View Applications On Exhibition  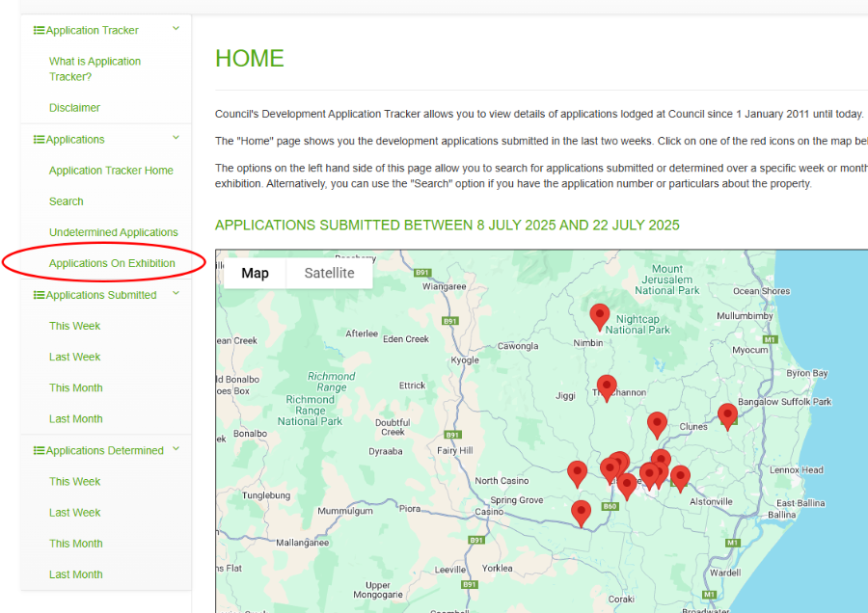[x=112, y=263]
